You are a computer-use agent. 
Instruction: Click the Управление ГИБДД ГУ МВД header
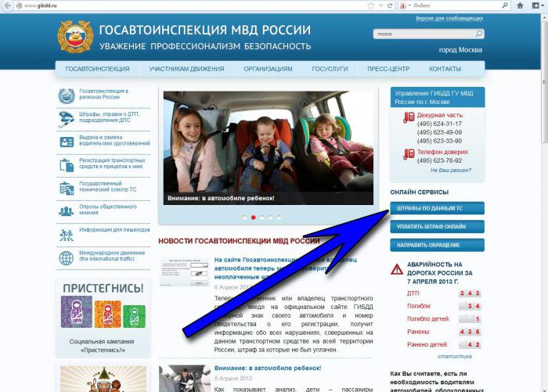pos(437,98)
